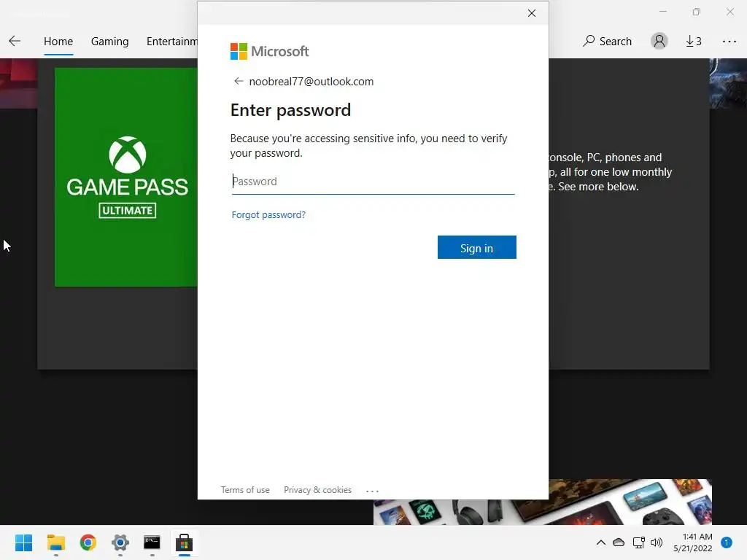Open Downloads and updates indicator
The width and height of the screenshot is (747, 560).
click(x=694, y=42)
